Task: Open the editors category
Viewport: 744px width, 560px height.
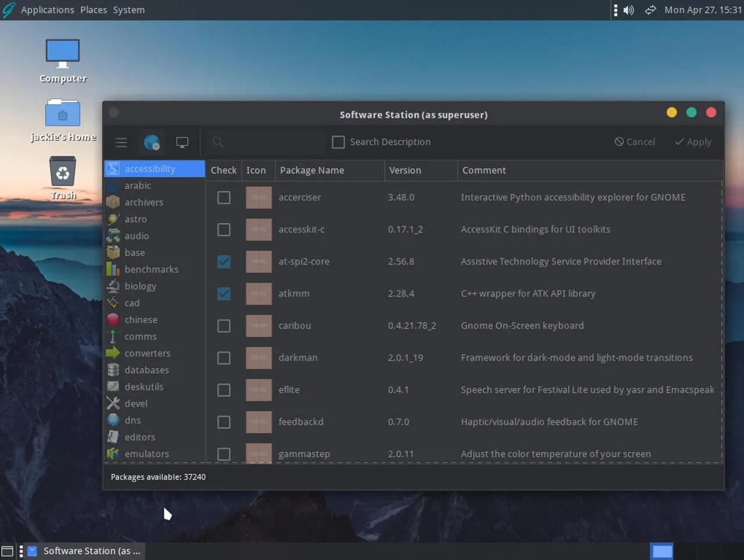Action: [x=155, y=437]
